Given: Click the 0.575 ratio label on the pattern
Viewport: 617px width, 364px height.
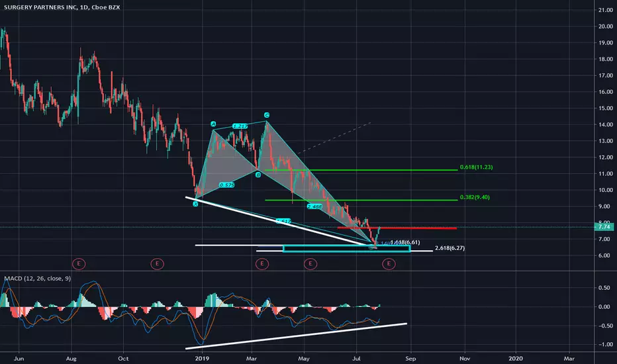Looking at the screenshot, I should (227, 185).
